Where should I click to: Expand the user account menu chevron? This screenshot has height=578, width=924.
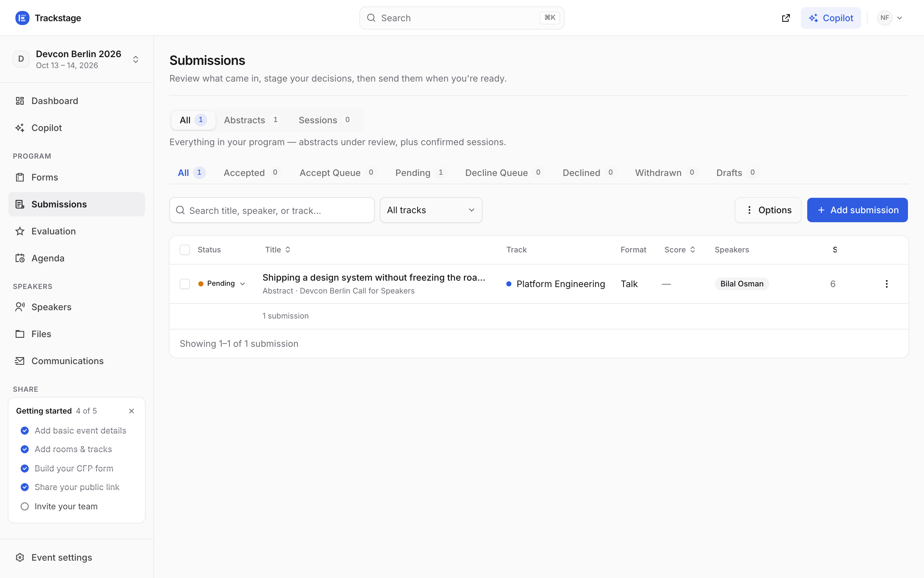pos(900,18)
